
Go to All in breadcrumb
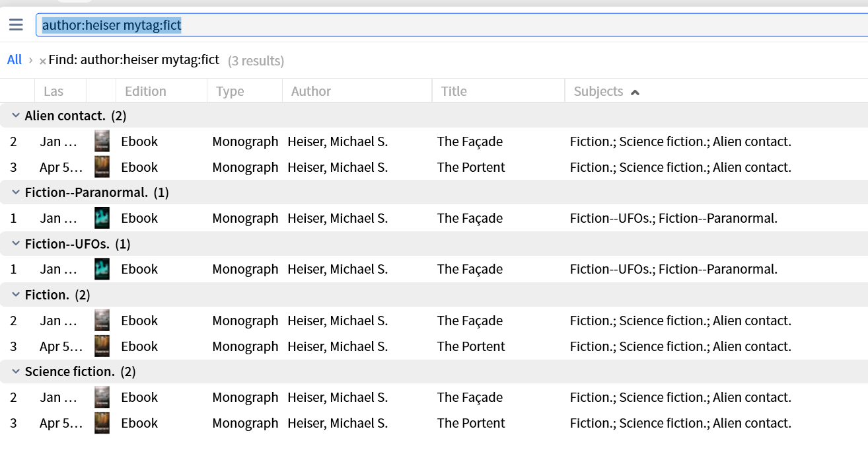click(x=15, y=60)
